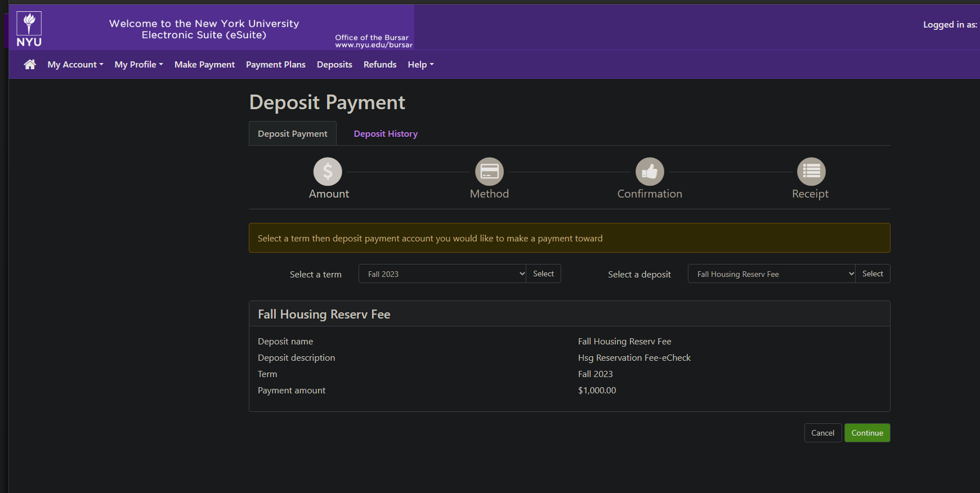Viewport: 980px width, 493px height.
Task: Continue to the payment method step
Action: [867, 433]
